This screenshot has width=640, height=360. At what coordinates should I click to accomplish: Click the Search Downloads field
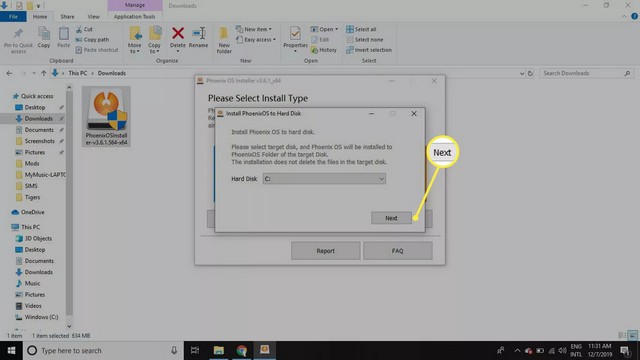point(586,73)
